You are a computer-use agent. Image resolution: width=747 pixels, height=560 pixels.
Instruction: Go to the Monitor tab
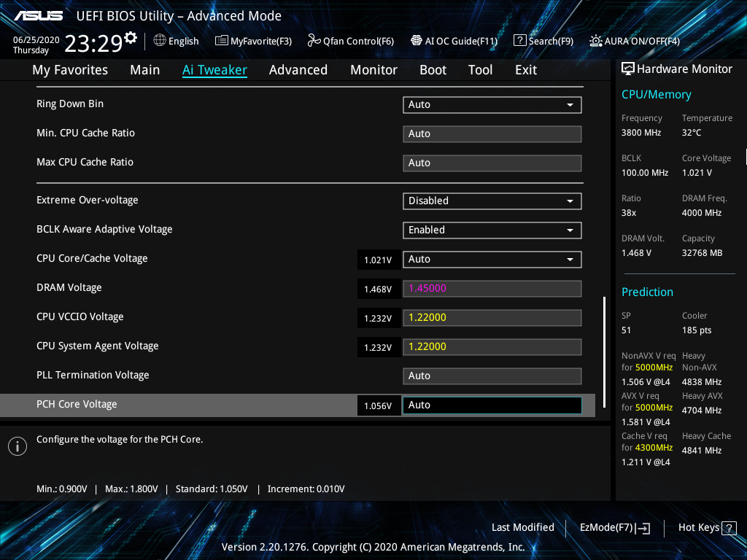(374, 70)
